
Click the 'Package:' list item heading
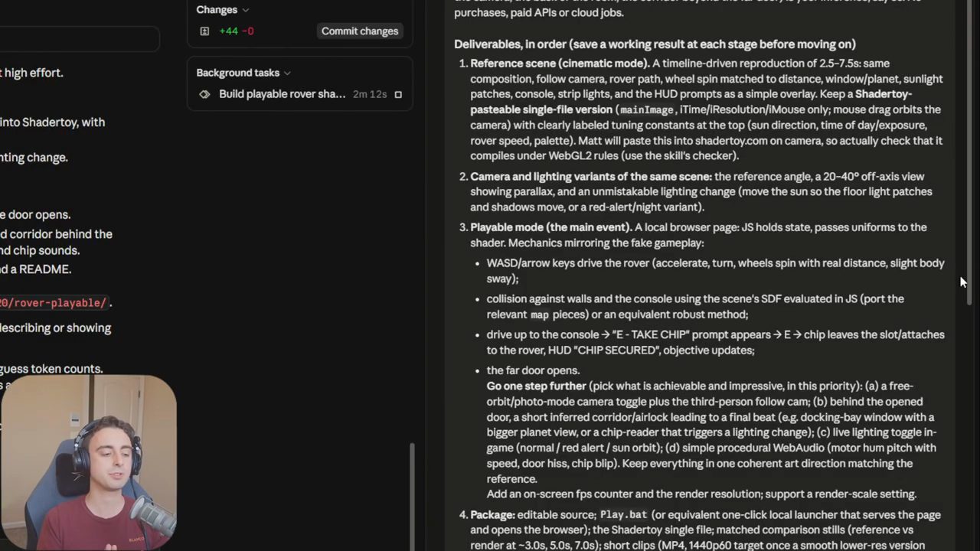492,515
